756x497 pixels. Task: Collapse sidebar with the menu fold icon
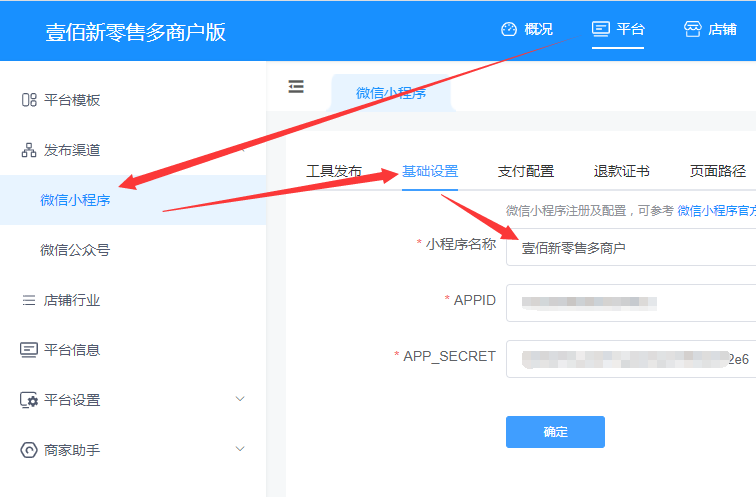coord(296,86)
